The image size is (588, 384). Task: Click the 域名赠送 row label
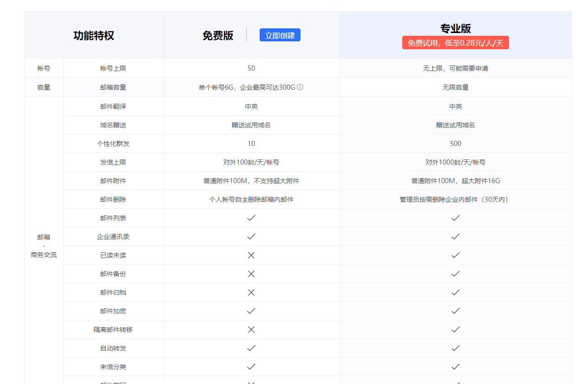(x=113, y=125)
